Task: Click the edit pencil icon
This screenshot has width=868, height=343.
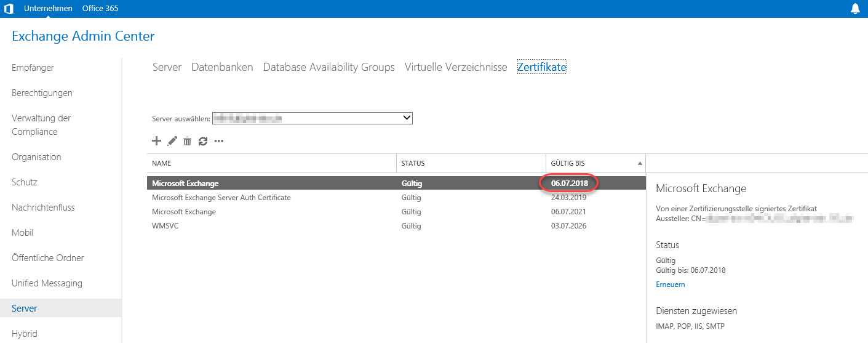Action: [x=172, y=141]
